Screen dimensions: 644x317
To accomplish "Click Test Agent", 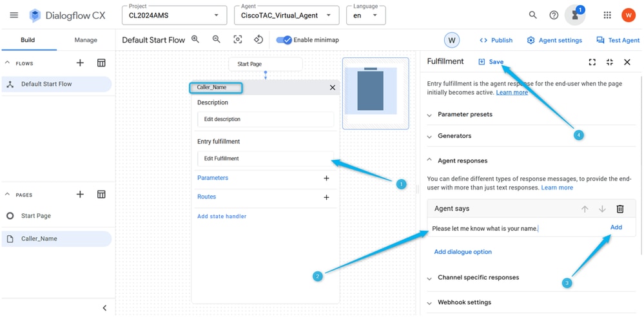I will coord(618,40).
